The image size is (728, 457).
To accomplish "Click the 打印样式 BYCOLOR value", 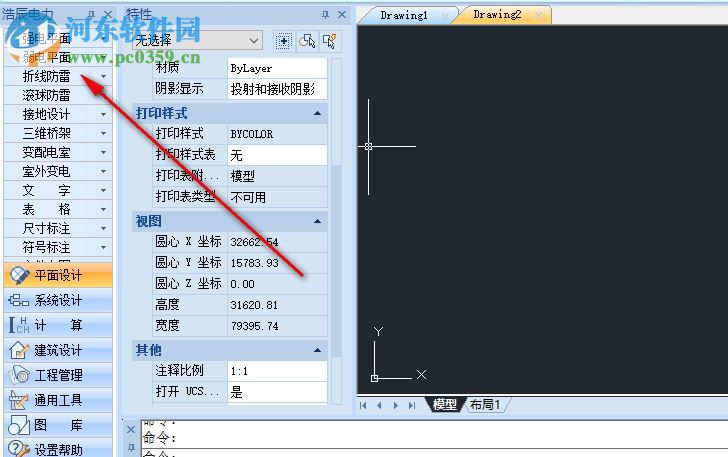I will coord(277,134).
